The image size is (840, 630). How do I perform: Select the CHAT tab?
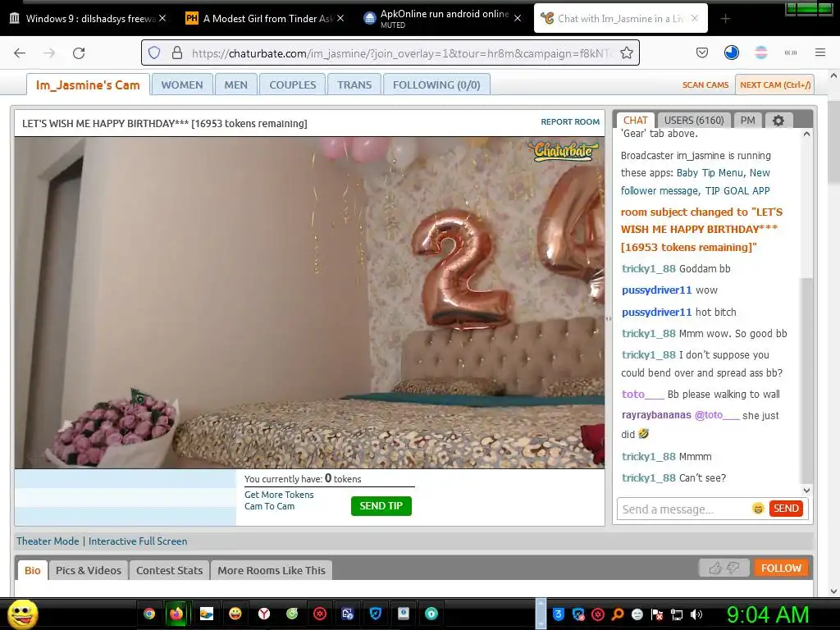(x=636, y=121)
